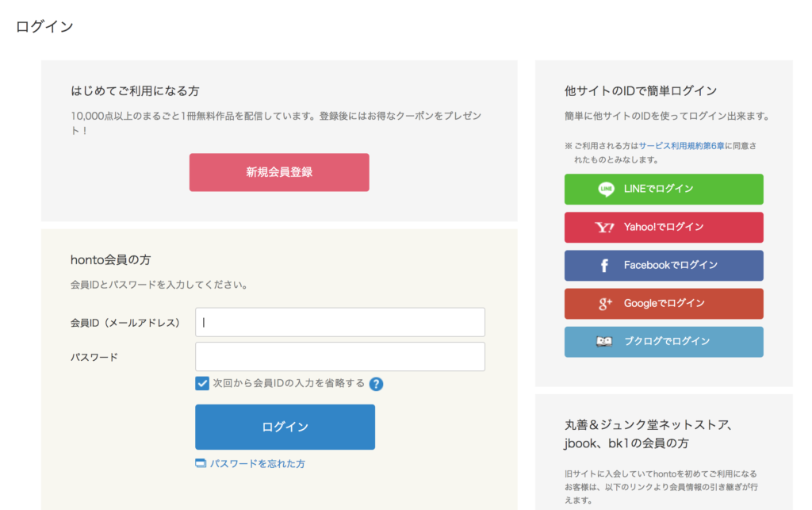Click the honto会員の方 heading
The image size is (812, 510).
[x=111, y=260]
